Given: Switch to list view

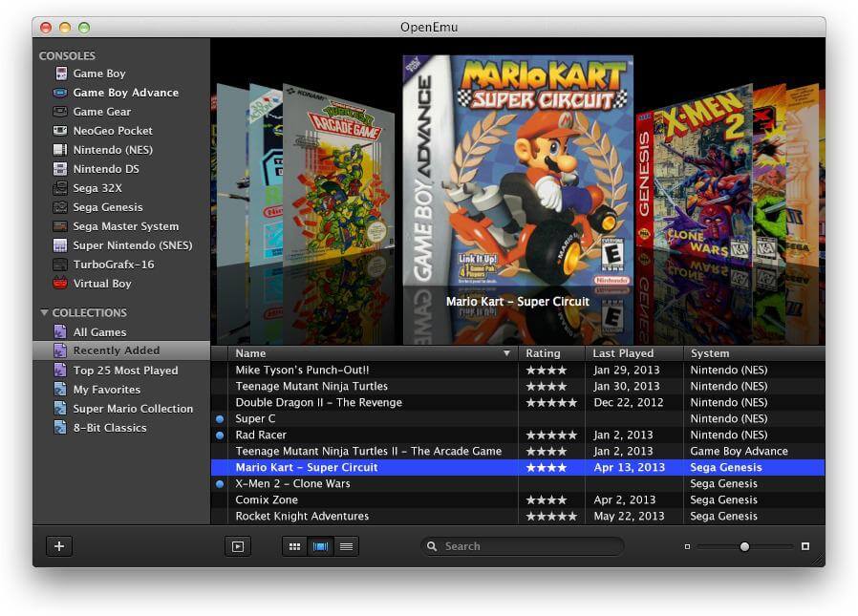Looking at the screenshot, I should [347, 546].
